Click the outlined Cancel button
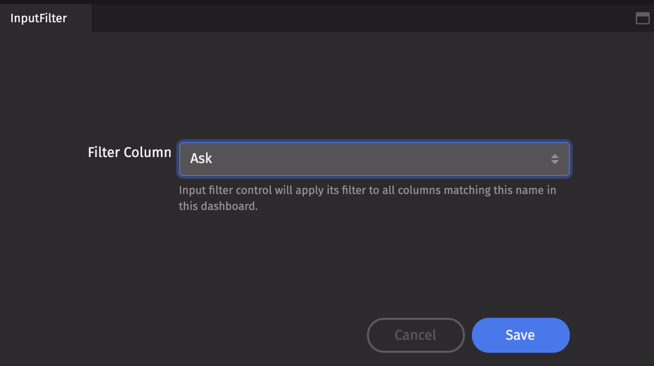This screenshot has height=366, width=654. point(415,335)
